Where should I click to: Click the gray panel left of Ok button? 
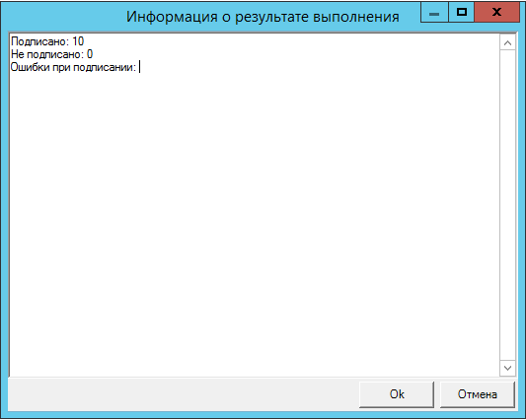click(184, 394)
